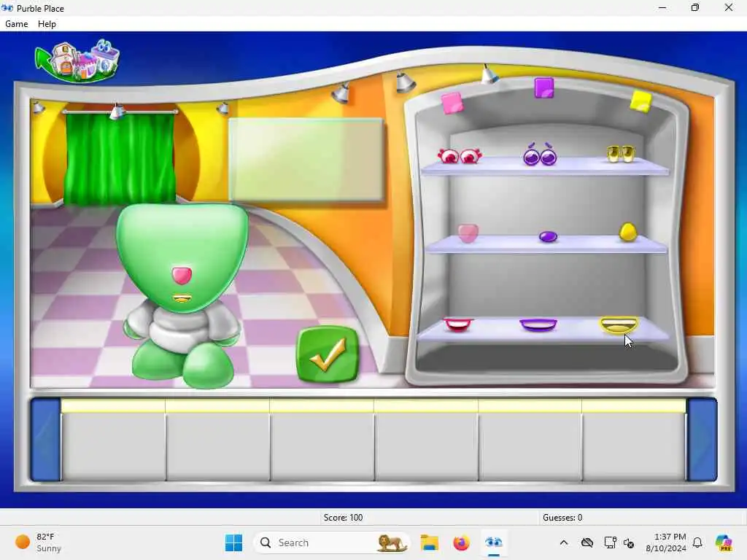The width and height of the screenshot is (747, 560).
Task: Click the cloud sync-off tray icon
Action: pos(587,542)
